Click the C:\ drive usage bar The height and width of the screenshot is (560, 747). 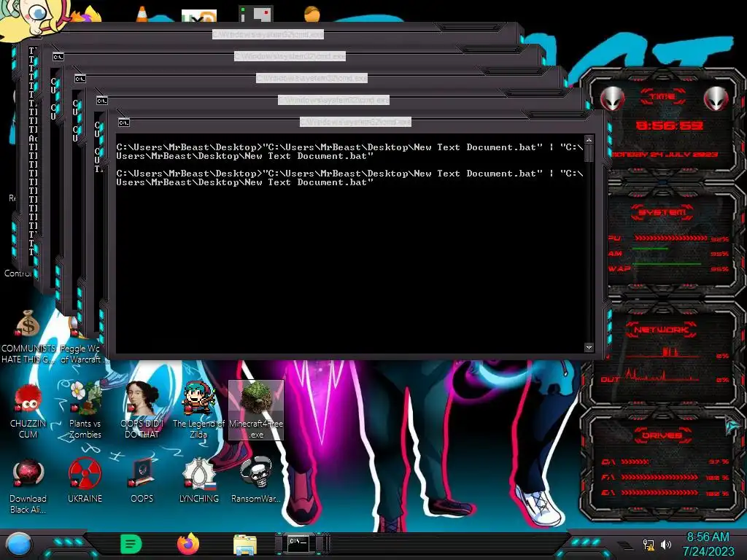tap(635, 462)
